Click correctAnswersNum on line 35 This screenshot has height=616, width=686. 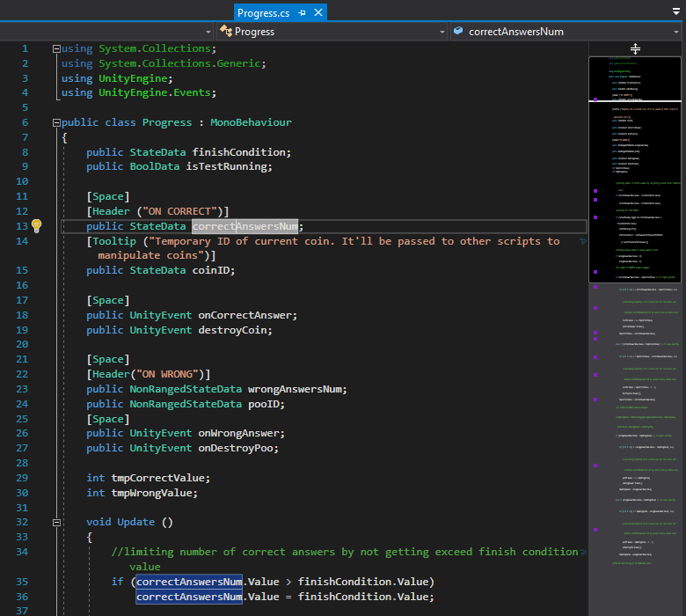click(189, 582)
